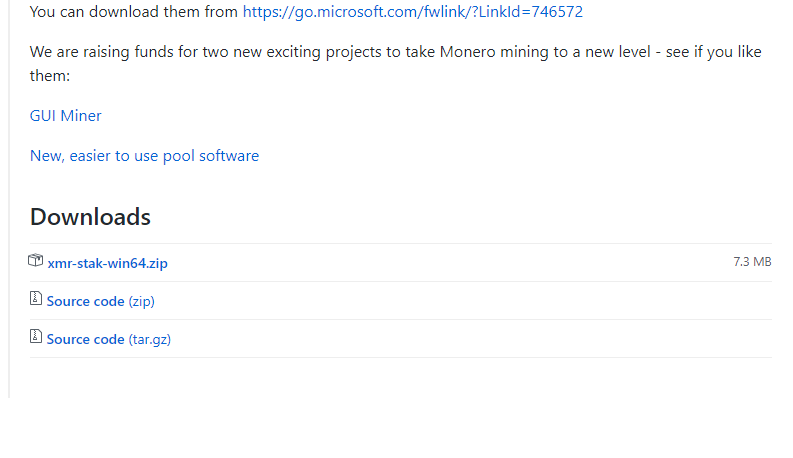Click the Downloads heading
The image size is (793, 458).
[x=90, y=217]
